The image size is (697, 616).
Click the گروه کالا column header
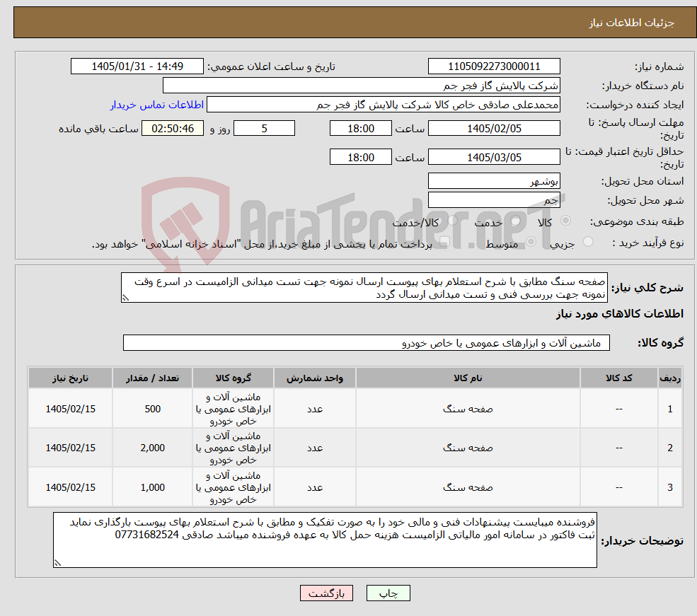[233, 378]
